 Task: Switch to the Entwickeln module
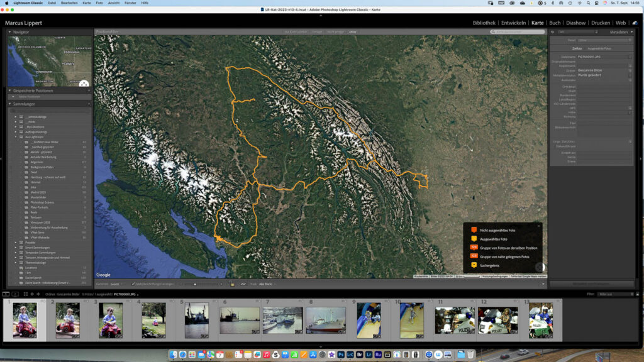[x=513, y=23]
